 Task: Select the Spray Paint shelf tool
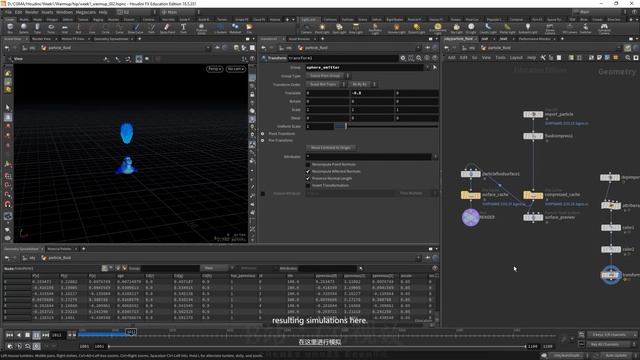coord(167,29)
